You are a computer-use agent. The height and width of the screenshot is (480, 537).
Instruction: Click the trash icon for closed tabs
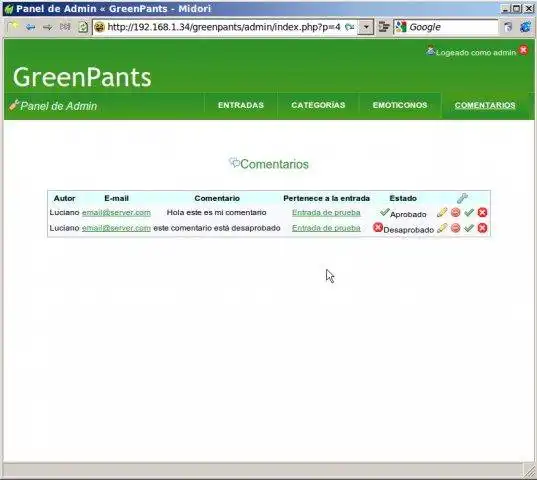(x=508, y=27)
